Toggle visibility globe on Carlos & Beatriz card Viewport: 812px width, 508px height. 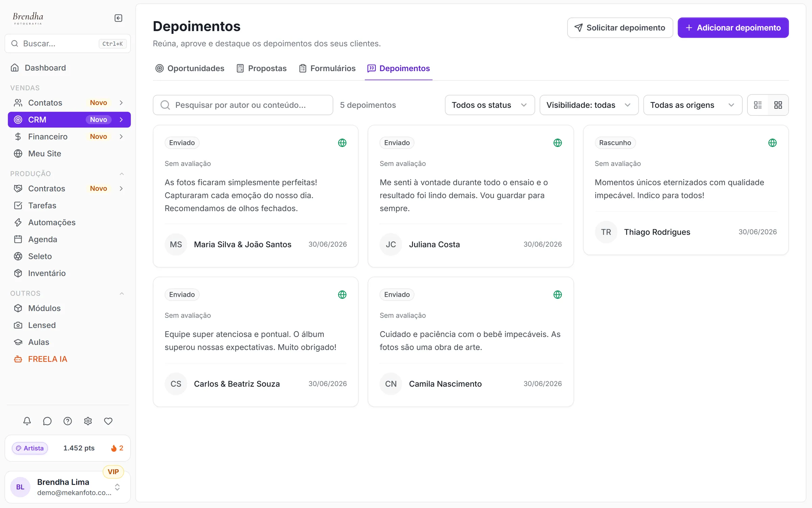point(342,294)
